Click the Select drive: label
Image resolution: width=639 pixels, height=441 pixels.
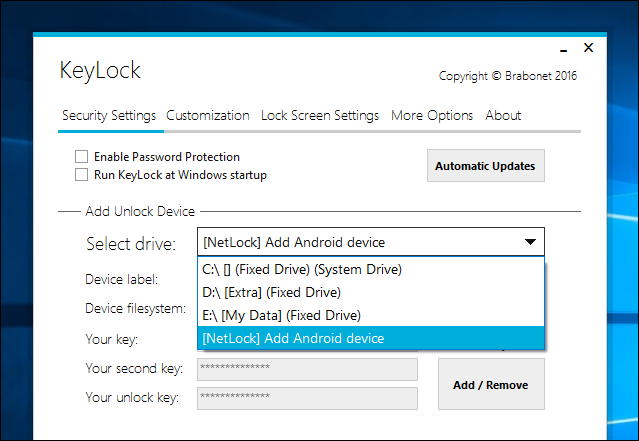pos(131,244)
